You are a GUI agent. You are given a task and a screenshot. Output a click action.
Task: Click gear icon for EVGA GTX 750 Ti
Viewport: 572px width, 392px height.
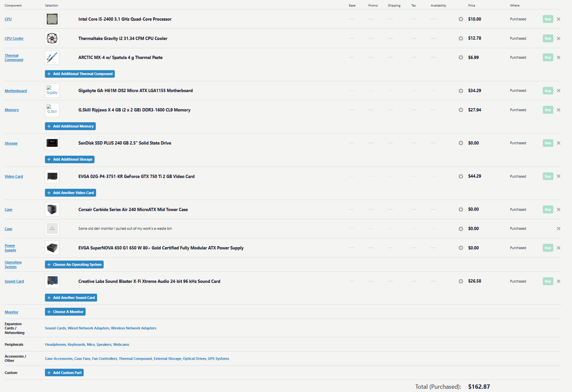[461, 176]
